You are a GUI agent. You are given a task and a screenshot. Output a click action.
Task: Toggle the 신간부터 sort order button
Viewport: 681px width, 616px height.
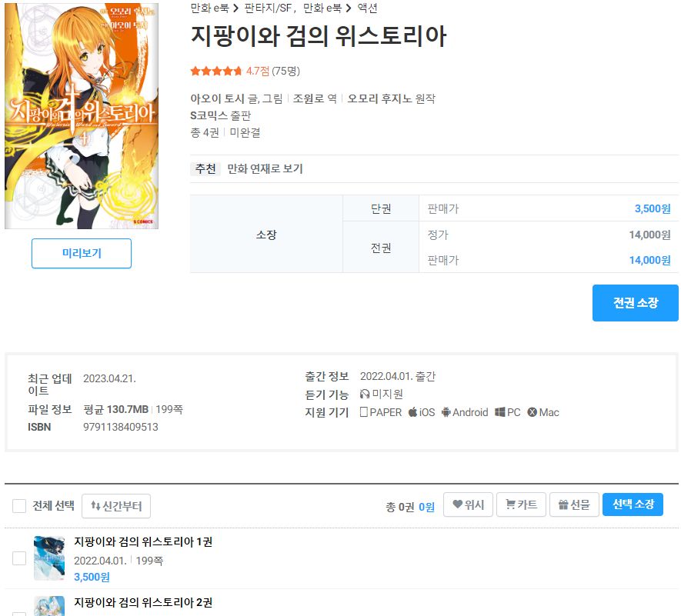(116, 506)
